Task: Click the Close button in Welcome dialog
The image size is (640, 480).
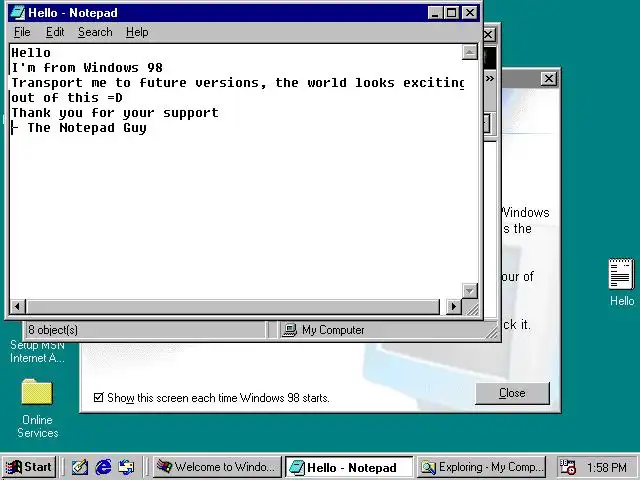Action: tap(512, 393)
